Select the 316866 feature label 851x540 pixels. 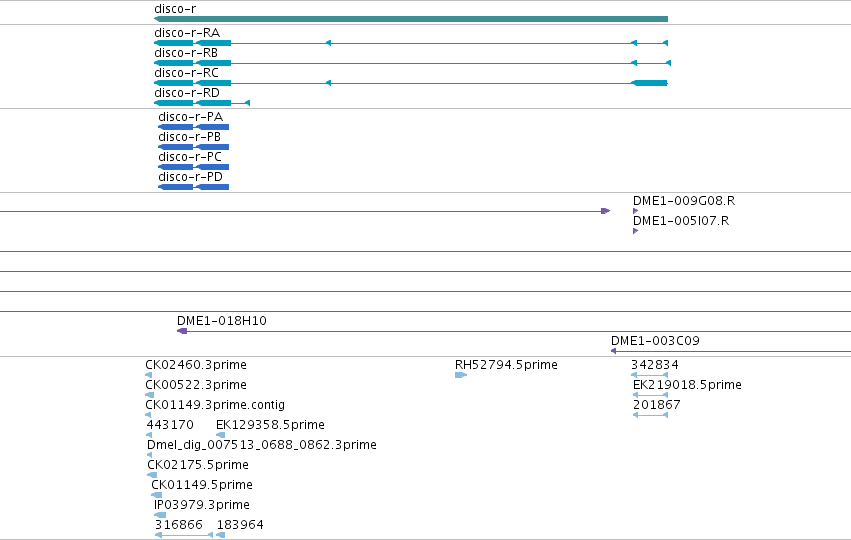(179, 525)
